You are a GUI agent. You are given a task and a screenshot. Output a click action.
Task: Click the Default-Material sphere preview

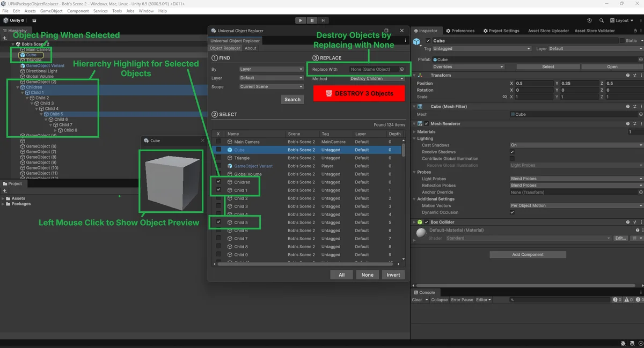pyautogui.click(x=421, y=233)
